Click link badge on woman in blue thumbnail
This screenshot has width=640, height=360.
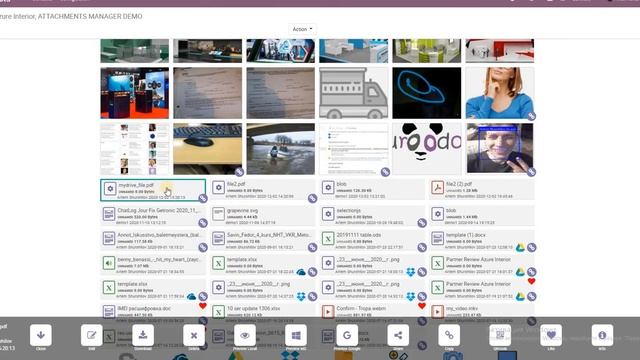531,116
